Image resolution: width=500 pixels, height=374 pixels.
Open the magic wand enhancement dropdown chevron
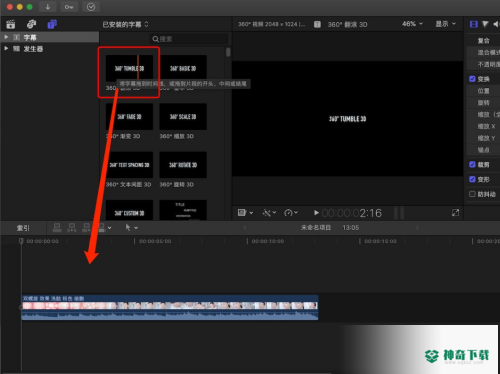[x=274, y=212]
